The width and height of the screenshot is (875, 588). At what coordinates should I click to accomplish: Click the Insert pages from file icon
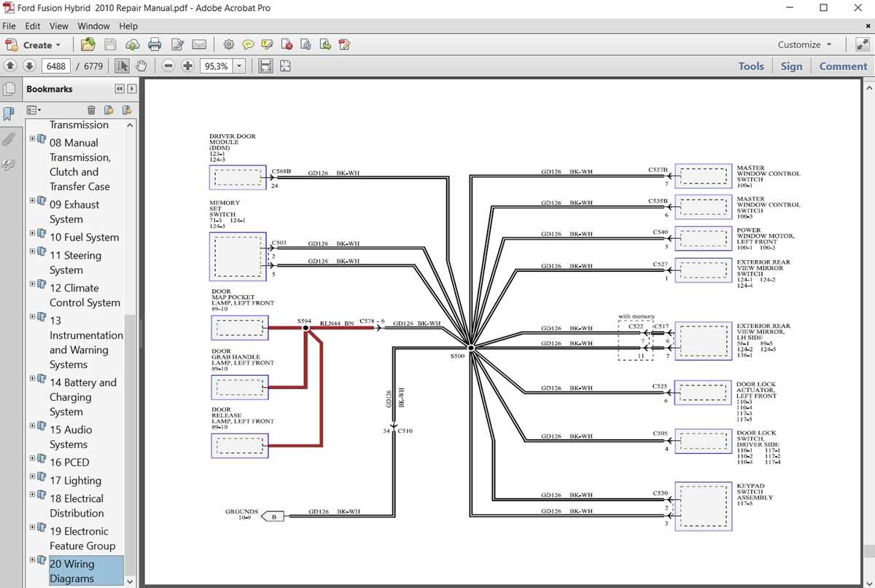pyautogui.click(x=306, y=44)
